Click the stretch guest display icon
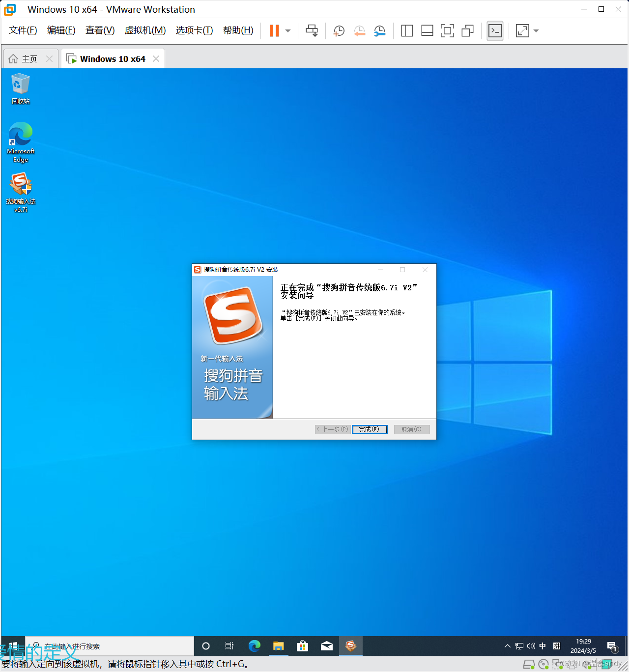629x672 pixels. point(522,31)
